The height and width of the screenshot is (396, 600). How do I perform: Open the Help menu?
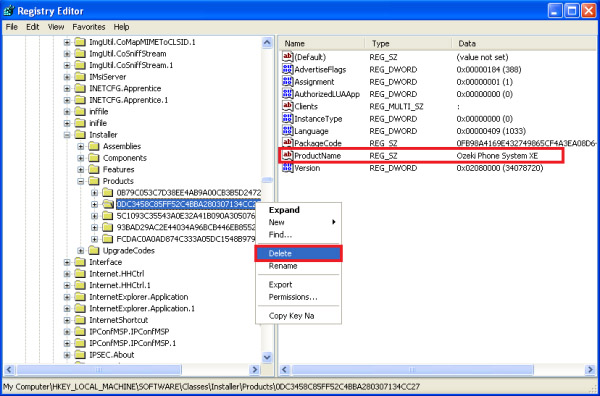click(x=121, y=27)
